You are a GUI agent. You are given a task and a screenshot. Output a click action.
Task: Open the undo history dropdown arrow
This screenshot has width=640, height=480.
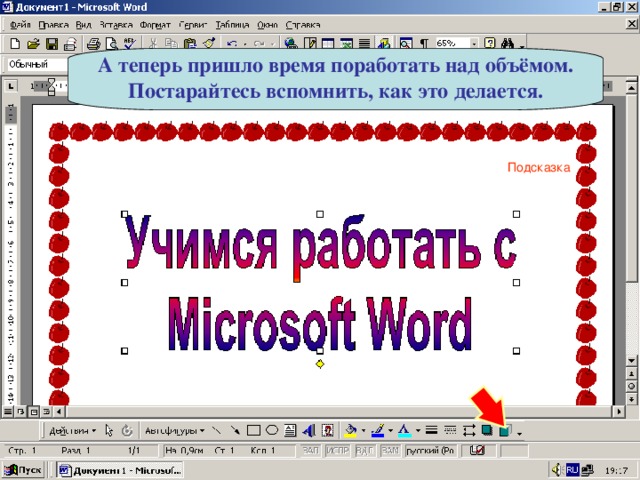point(245,44)
